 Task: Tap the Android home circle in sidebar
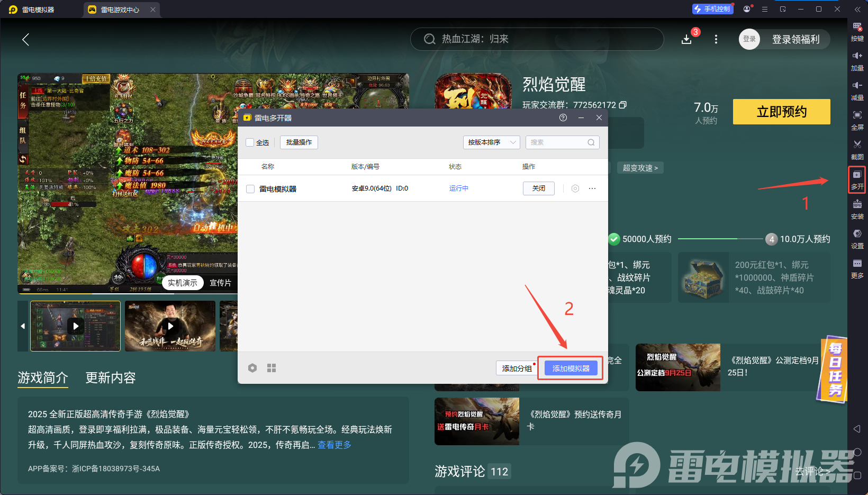tap(857, 452)
